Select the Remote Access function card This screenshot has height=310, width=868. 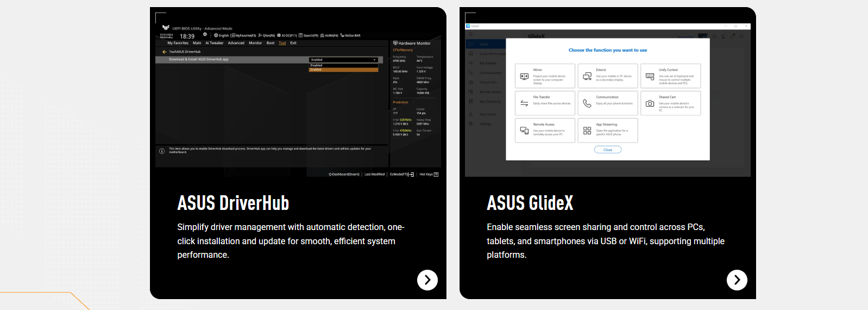point(545,131)
